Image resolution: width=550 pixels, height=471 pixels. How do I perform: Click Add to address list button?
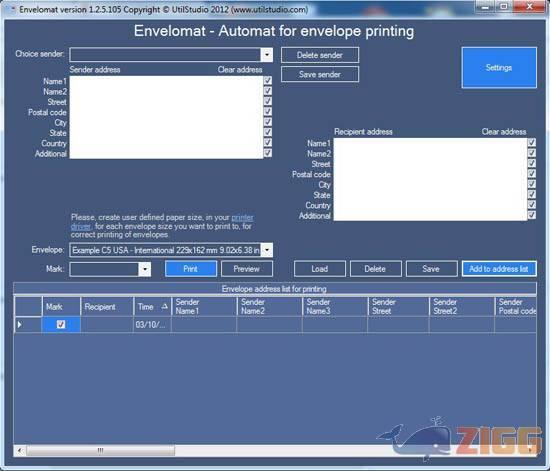point(499,269)
